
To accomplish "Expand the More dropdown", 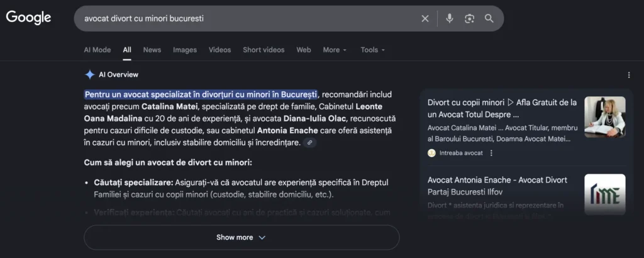I will coord(335,50).
